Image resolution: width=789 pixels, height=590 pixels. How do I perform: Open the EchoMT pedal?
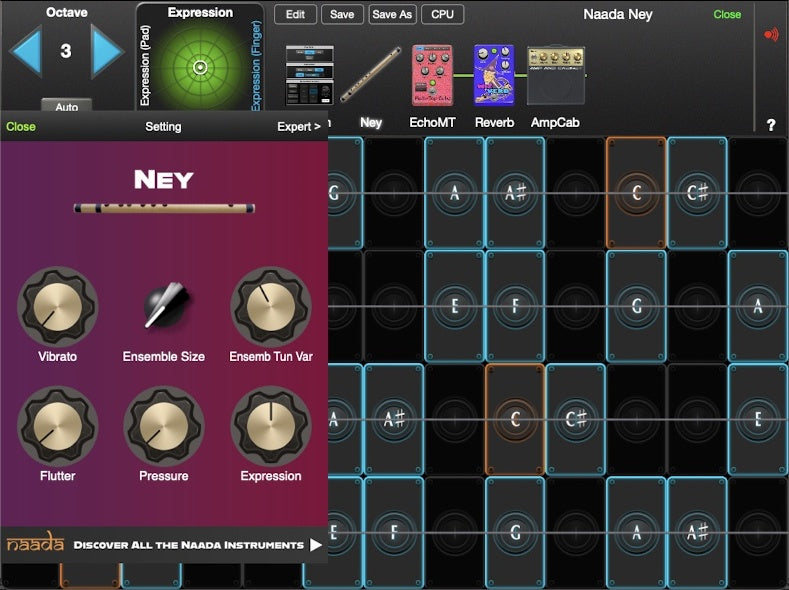tap(432, 75)
